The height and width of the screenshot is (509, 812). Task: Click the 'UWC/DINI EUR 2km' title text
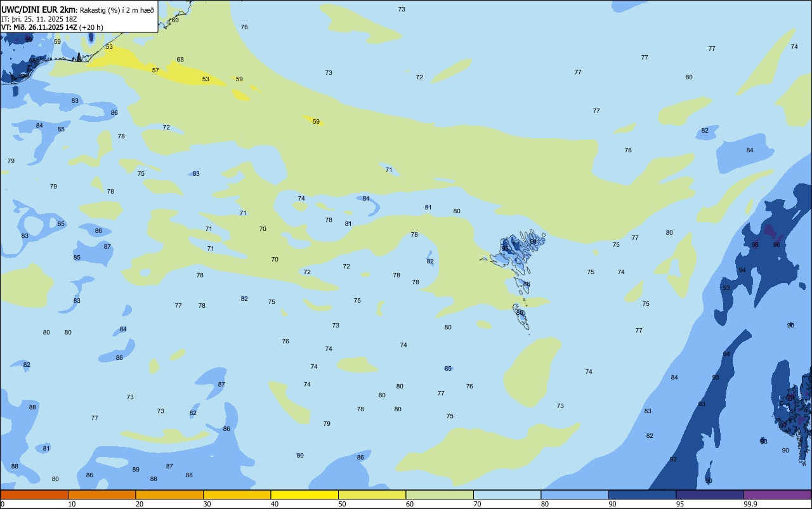click(x=38, y=10)
